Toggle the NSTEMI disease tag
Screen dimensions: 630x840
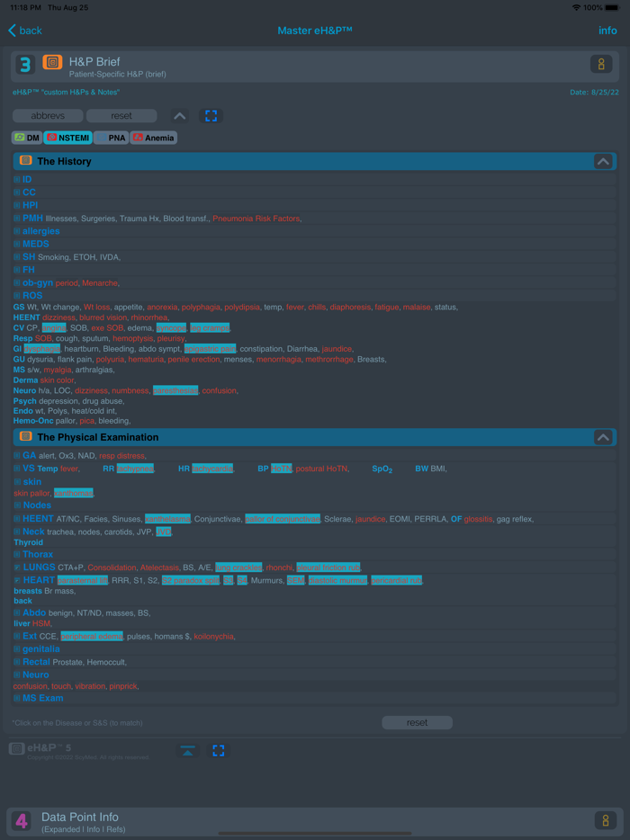(x=67, y=138)
